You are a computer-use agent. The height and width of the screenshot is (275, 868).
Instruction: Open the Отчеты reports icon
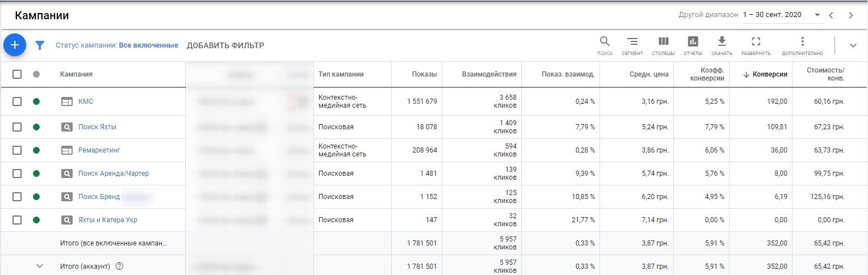693,45
